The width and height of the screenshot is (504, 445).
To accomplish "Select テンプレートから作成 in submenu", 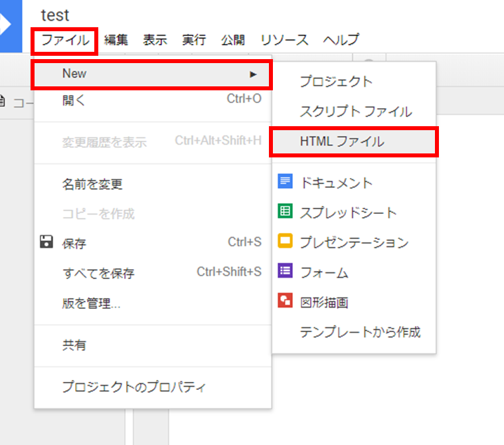I will coord(354,332).
